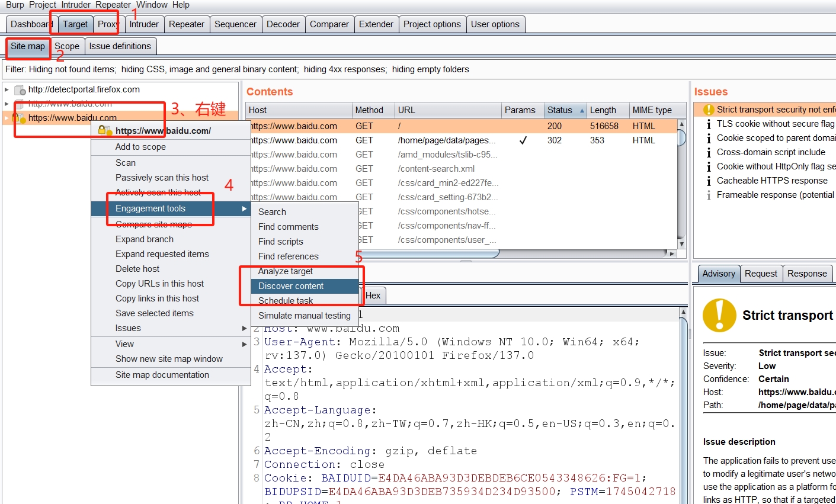The height and width of the screenshot is (504, 836).
Task: Switch to the Advisory tab
Action: (x=719, y=274)
